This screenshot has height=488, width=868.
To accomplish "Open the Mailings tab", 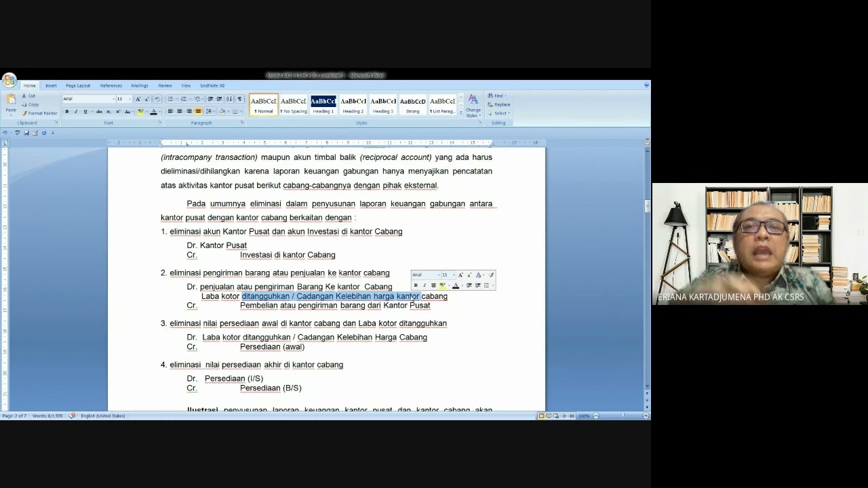I will pyautogui.click(x=140, y=85).
